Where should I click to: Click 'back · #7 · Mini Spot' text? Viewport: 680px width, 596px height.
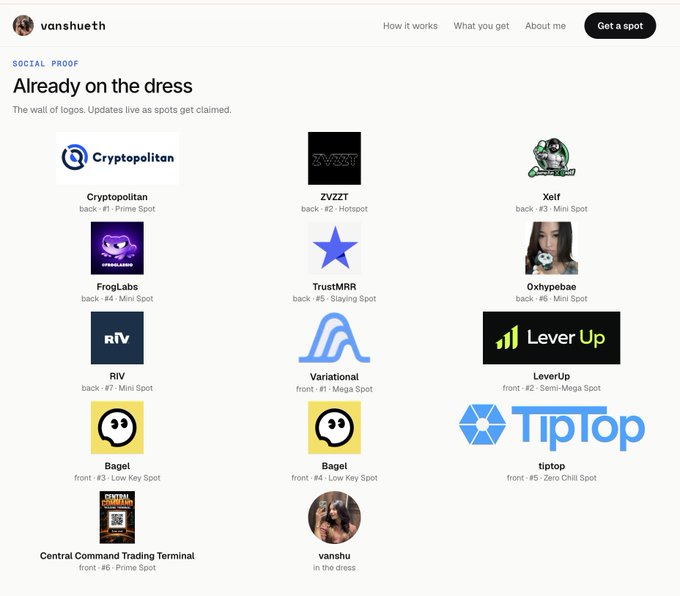pos(117,388)
